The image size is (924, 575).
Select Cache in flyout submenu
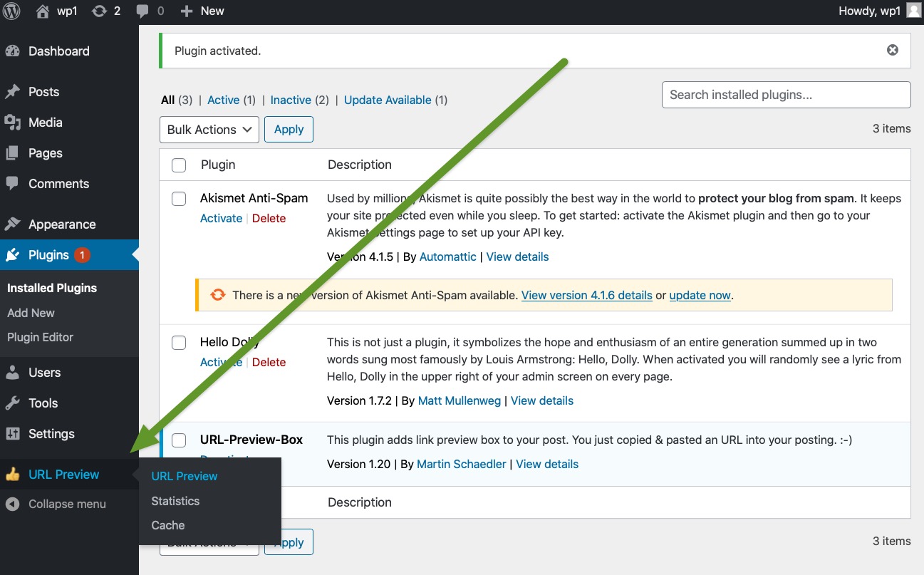(x=168, y=525)
